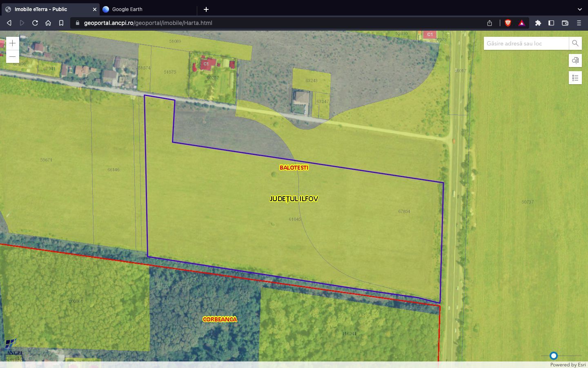The width and height of the screenshot is (588, 368).
Task: Bookmark this page
Action: pyautogui.click(x=61, y=23)
